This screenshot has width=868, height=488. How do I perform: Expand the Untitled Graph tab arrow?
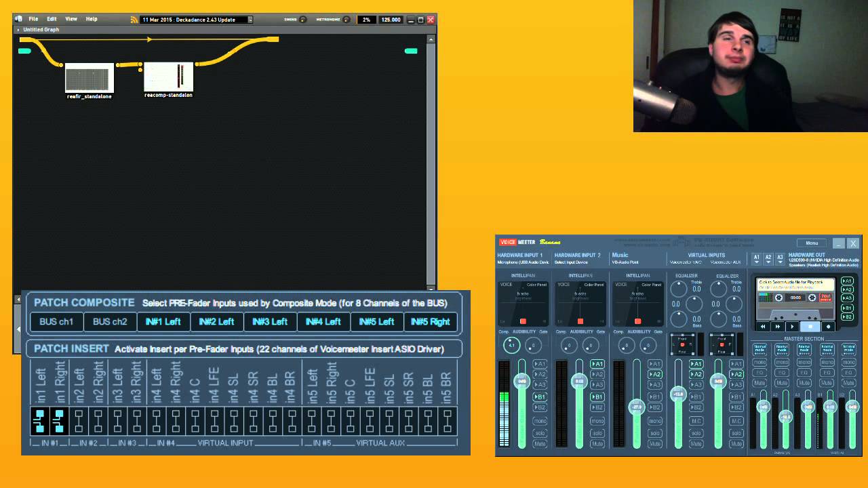[x=18, y=30]
